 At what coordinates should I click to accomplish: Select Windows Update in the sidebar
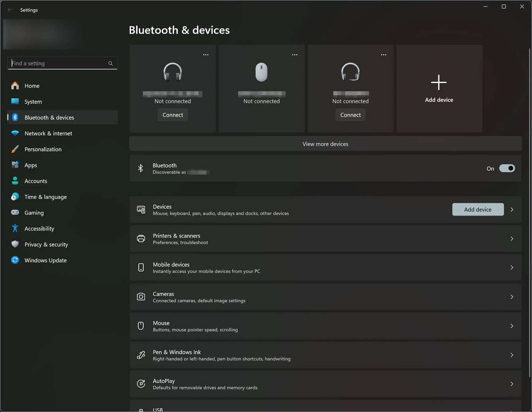pos(63,260)
